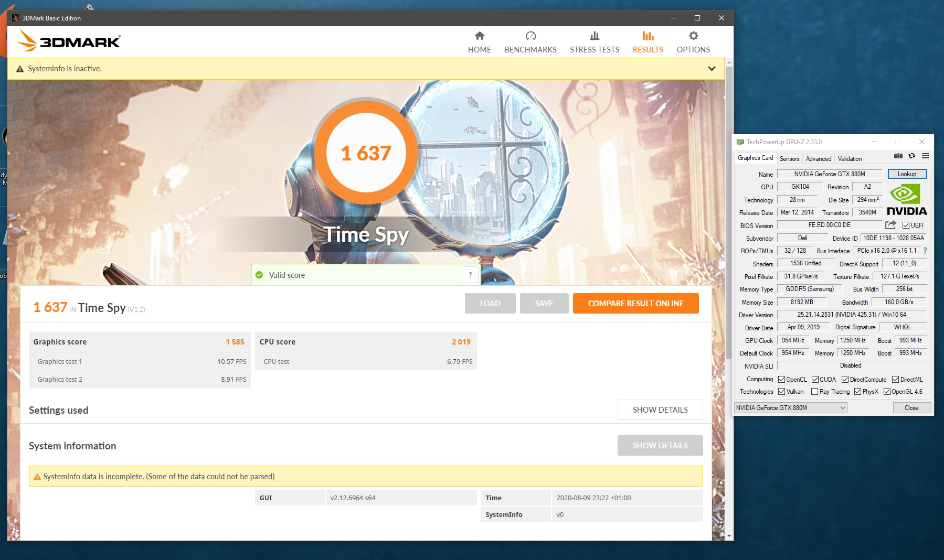Open the Advanced tab in GPU-Z
The height and width of the screenshot is (560, 944).
(x=819, y=158)
